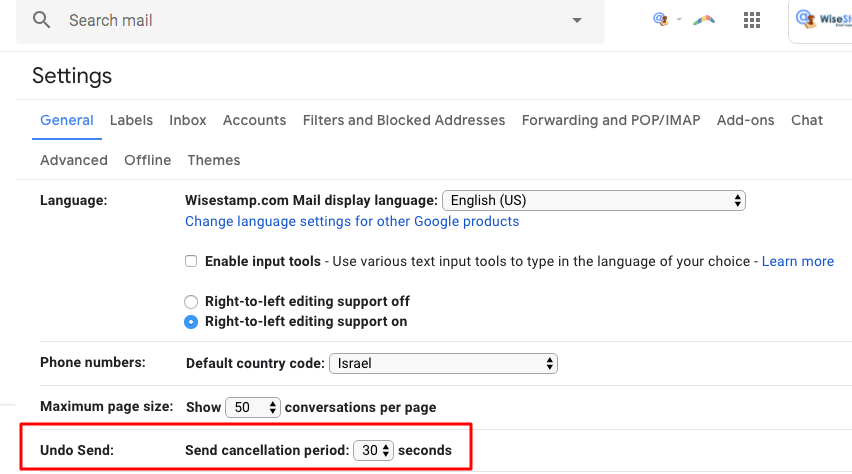This screenshot has height=474, width=852.
Task: Enable input tools checkbox
Action: (x=191, y=261)
